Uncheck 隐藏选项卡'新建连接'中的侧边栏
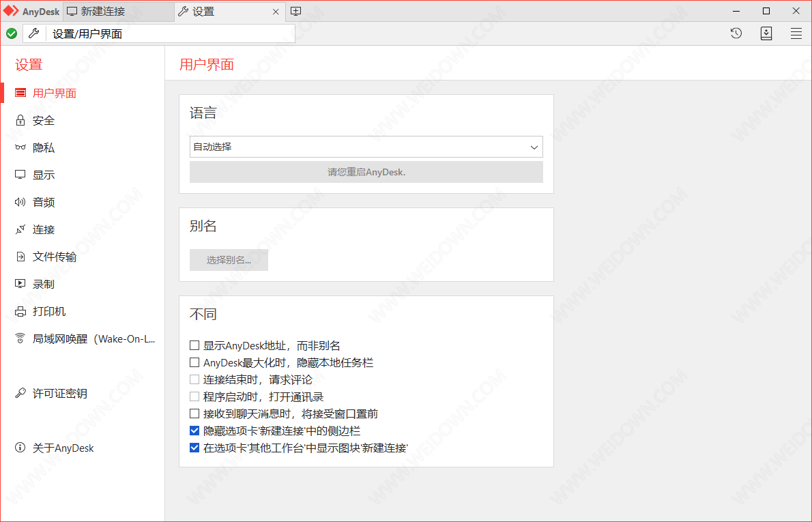Screen dimensions: 812x522 (x=194, y=431)
